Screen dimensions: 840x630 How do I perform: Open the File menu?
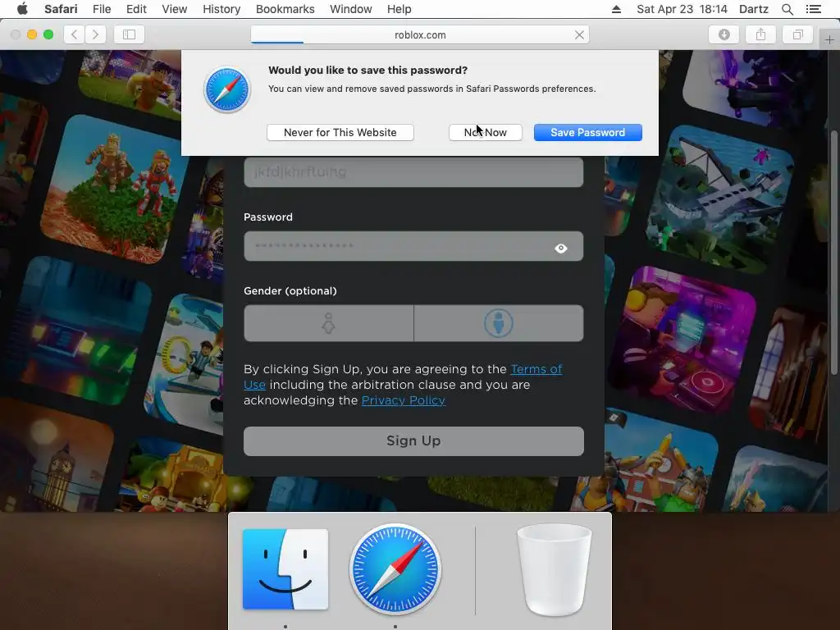(x=101, y=9)
